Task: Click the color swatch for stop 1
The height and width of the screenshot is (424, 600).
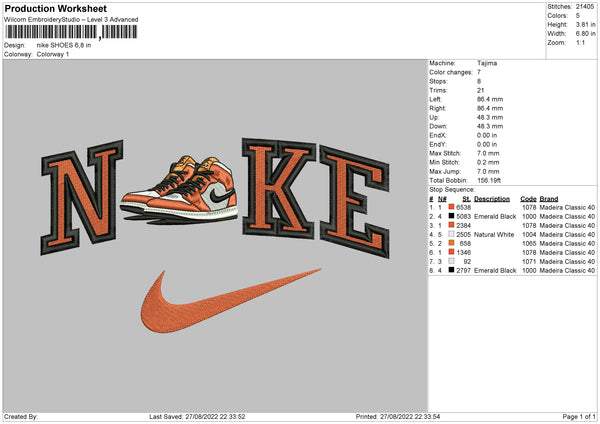Action: 451,207
